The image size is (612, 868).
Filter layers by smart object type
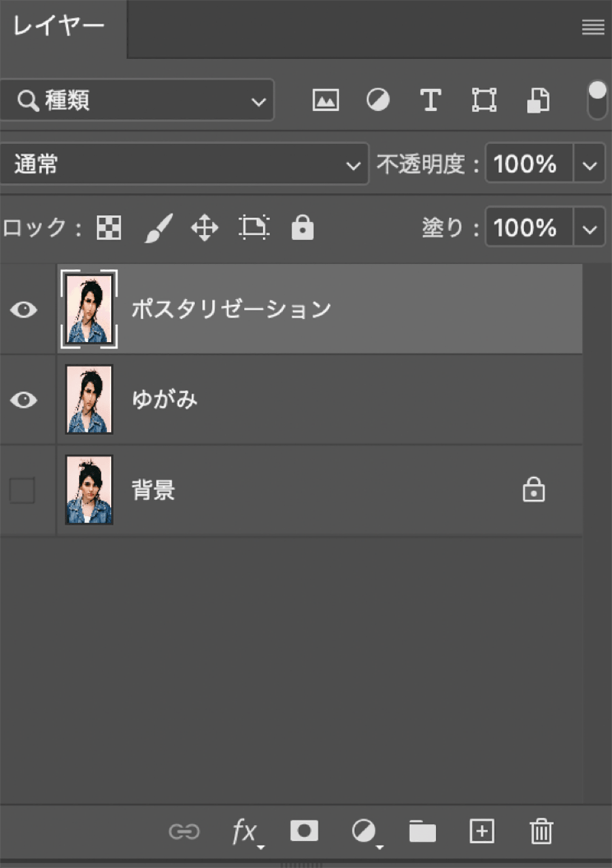click(538, 101)
